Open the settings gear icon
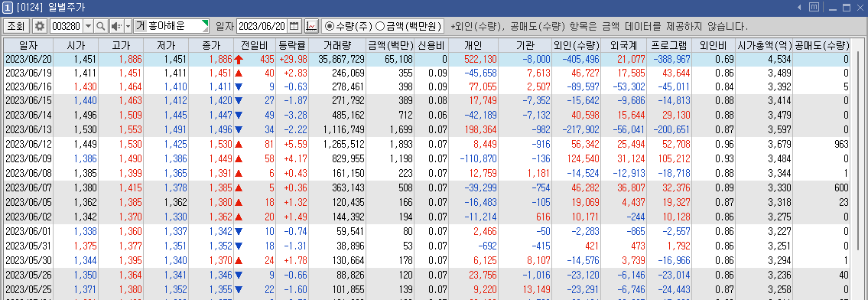868x300 pixels. click(40, 26)
